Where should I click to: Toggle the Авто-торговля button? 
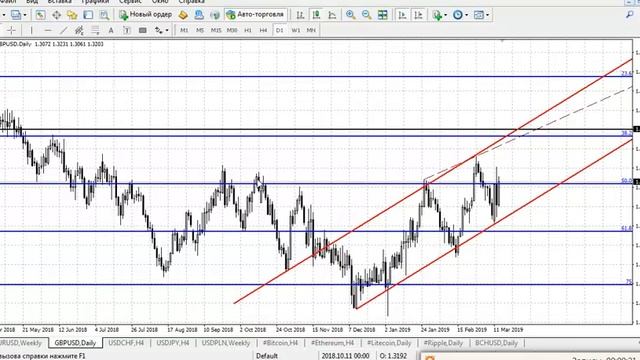[x=255, y=15]
